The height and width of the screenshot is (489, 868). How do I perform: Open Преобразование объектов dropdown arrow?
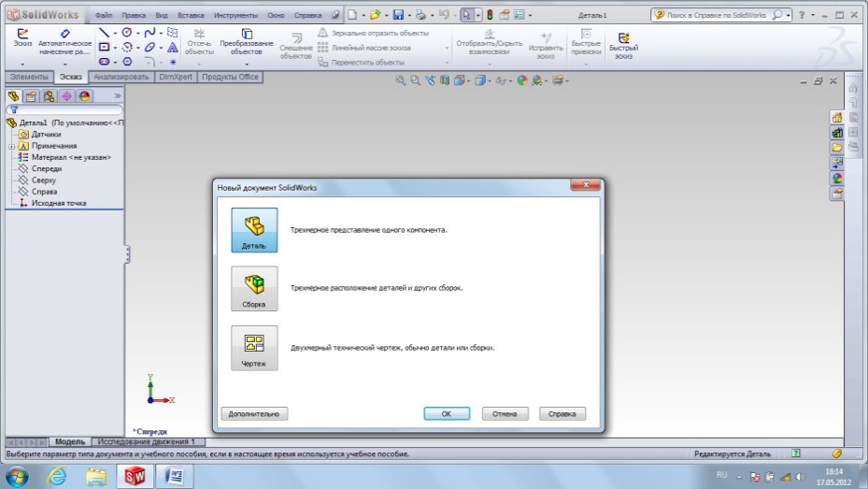(x=247, y=64)
